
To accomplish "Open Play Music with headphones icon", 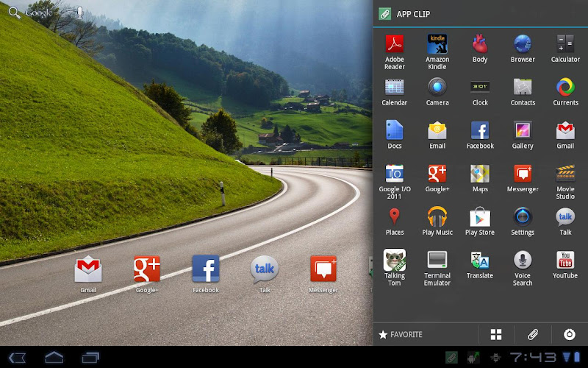I will tap(437, 218).
